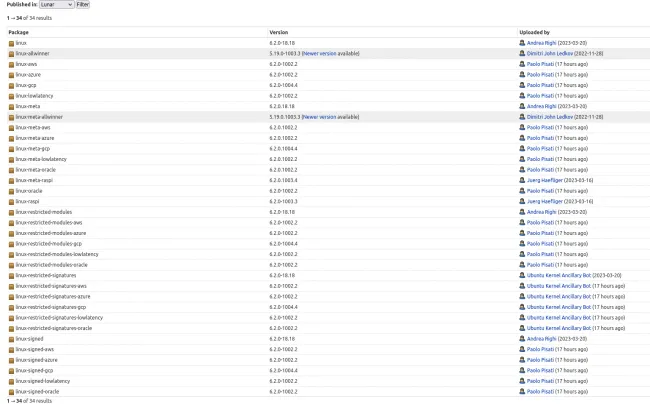
Task: Open Ubuntu Kernel Ancillary Bot in linux-restricted-signatures-oracle row
Action: [x=558, y=328]
